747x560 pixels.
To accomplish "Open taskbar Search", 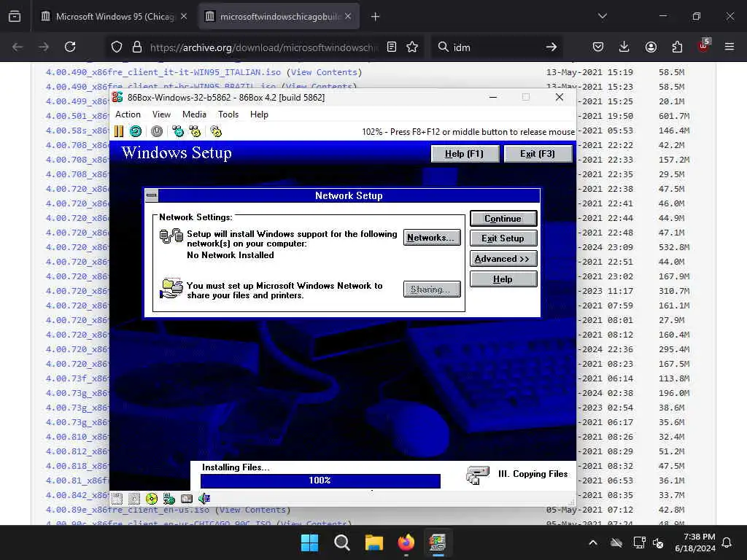I will click(x=341, y=542).
